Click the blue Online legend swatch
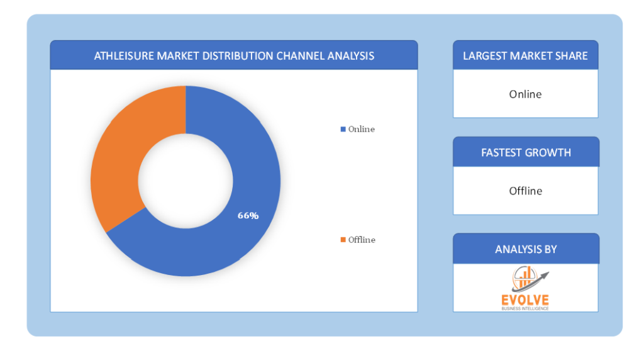This screenshot has width=644, height=348. 343,129
